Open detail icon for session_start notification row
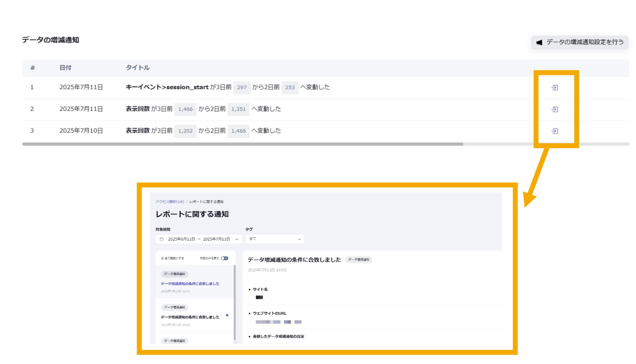The width and height of the screenshot is (636, 364). pyautogui.click(x=554, y=88)
